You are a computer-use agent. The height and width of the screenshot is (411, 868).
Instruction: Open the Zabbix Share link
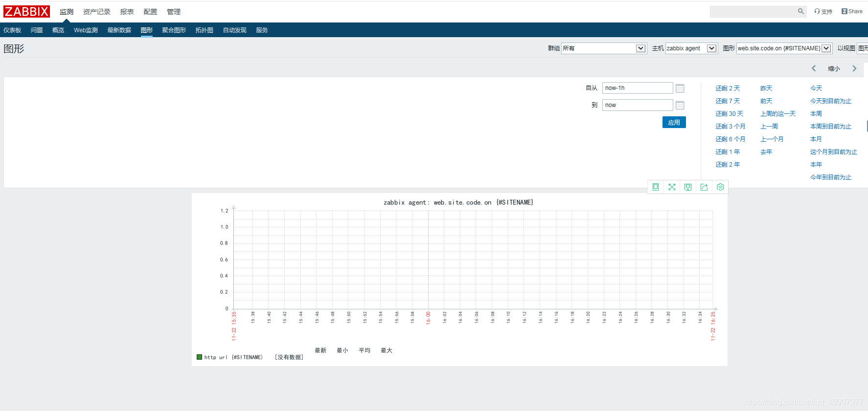point(852,11)
